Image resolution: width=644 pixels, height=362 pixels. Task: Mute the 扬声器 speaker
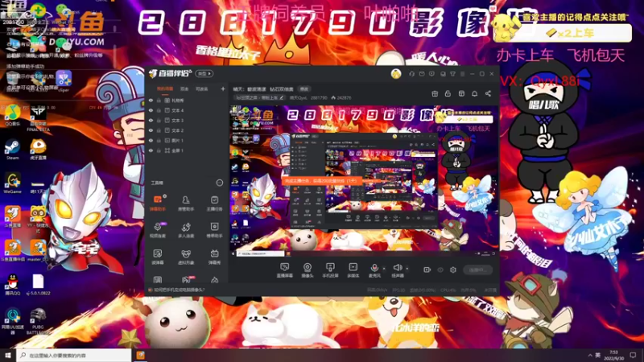click(397, 270)
